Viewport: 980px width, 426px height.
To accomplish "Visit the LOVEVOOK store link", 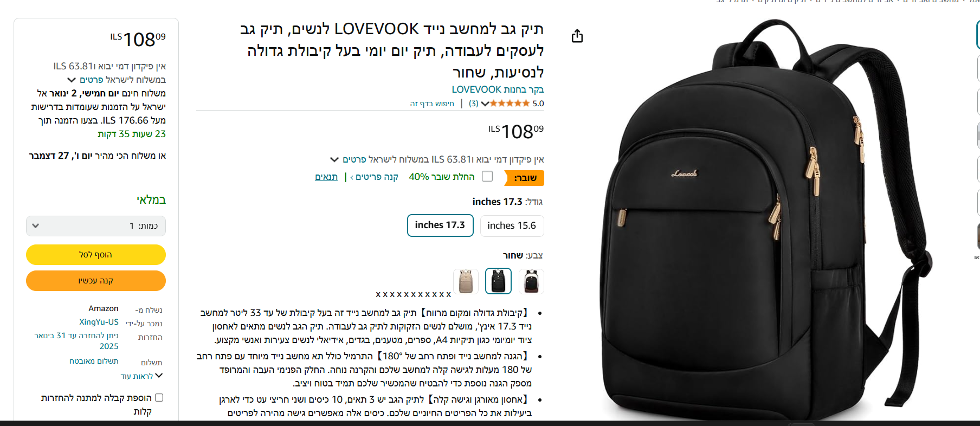I will [498, 89].
